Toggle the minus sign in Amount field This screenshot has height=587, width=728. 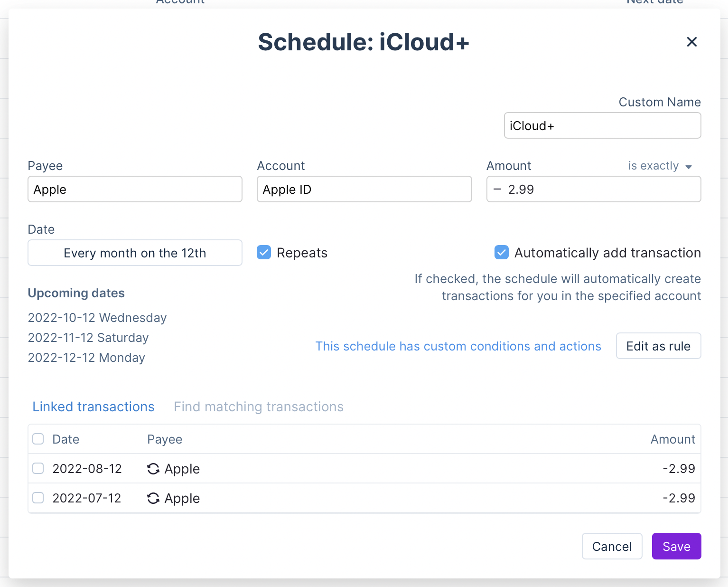point(497,189)
